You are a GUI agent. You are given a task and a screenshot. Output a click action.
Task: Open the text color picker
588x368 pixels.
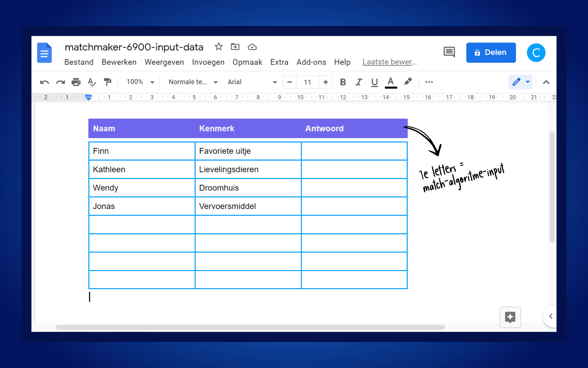(x=391, y=82)
